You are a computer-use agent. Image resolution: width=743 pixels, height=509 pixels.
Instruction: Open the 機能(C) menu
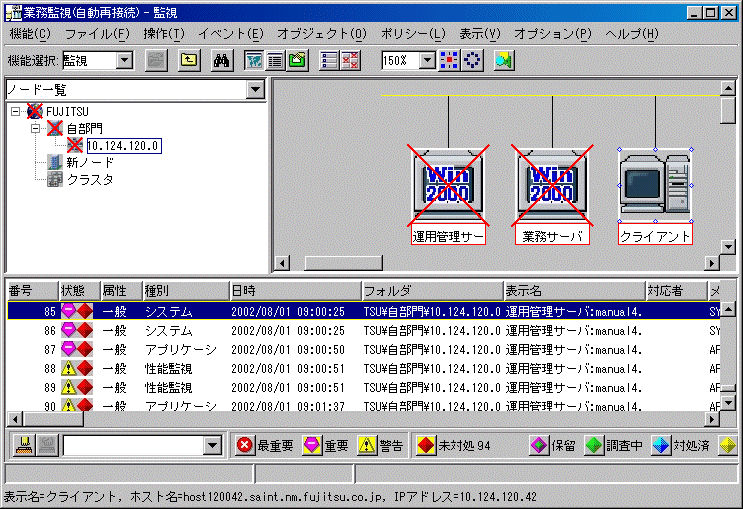pyautogui.click(x=29, y=34)
